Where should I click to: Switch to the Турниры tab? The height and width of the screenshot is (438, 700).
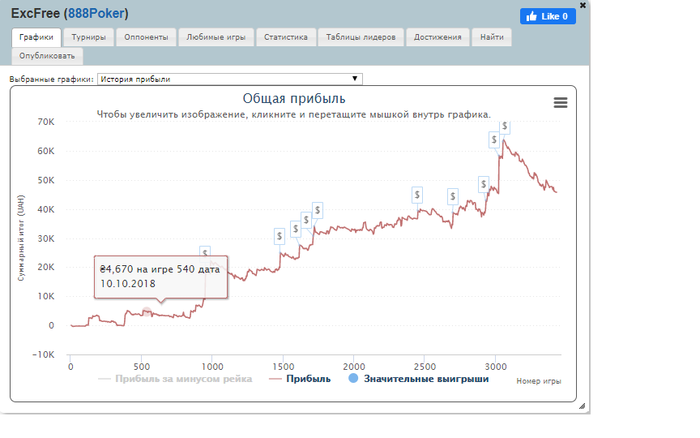tap(89, 37)
